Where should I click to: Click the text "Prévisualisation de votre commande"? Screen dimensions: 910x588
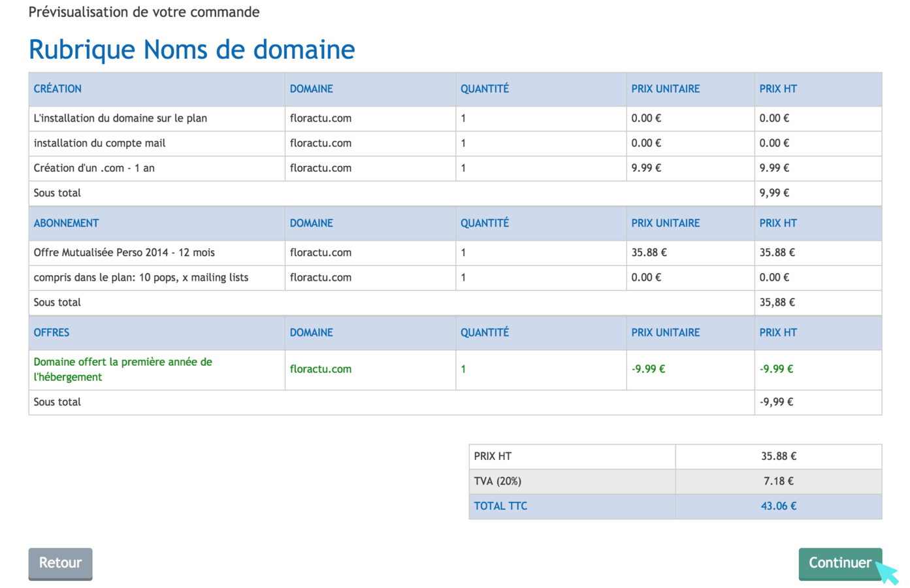click(x=144, y=12)
